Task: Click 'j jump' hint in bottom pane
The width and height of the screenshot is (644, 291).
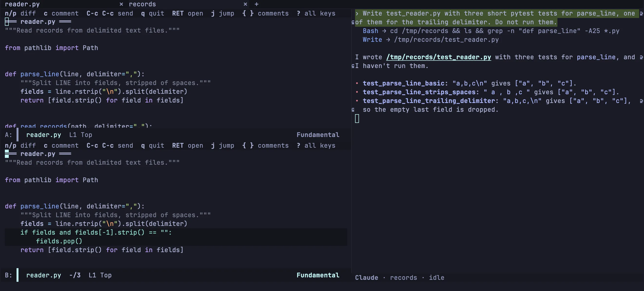Action: pyautogui.click(x=223, y=145)
